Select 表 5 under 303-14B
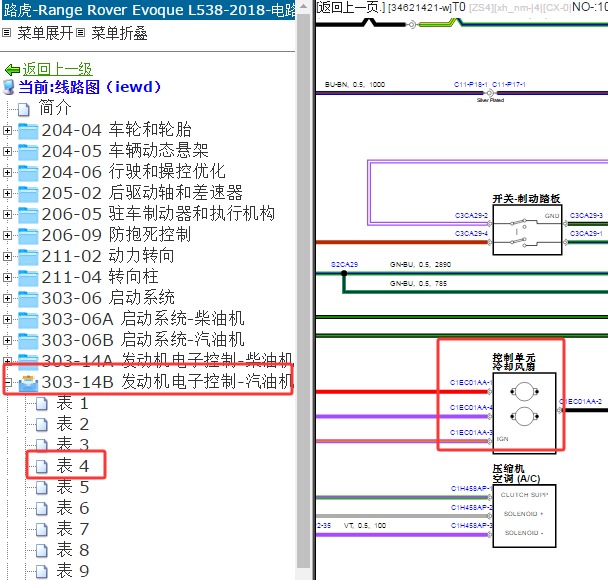 coord(73,487)
